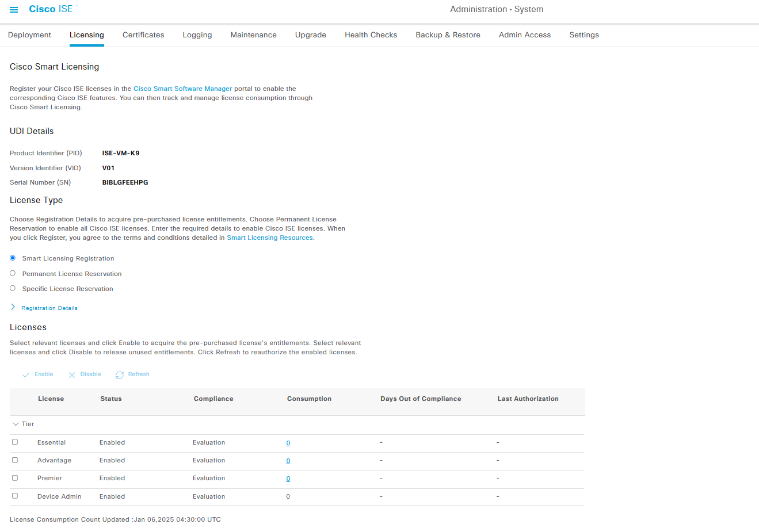Click the Advantage license name
The image size is (759, 532).
[x=55, y=460]
